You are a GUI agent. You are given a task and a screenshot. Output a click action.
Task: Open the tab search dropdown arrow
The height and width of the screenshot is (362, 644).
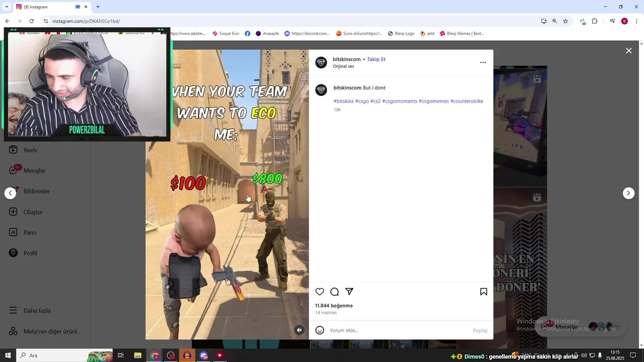tap(7, 7)
